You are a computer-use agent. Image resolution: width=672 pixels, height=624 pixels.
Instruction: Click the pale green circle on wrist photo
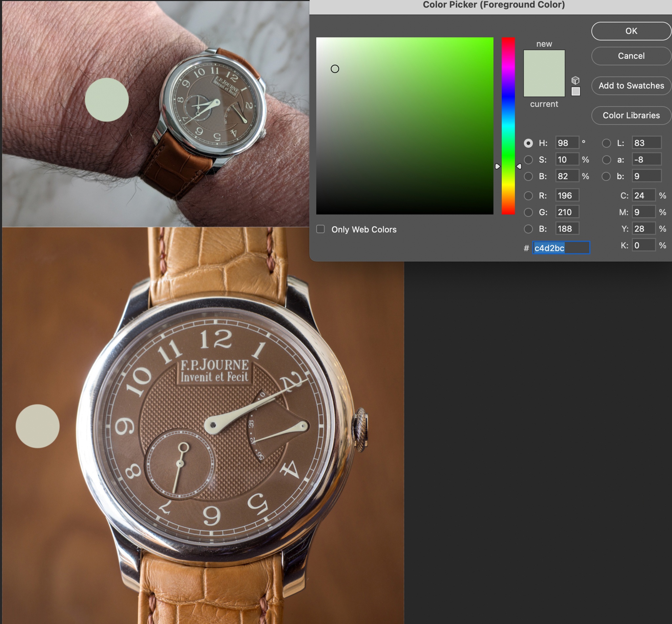click(106, 100)
